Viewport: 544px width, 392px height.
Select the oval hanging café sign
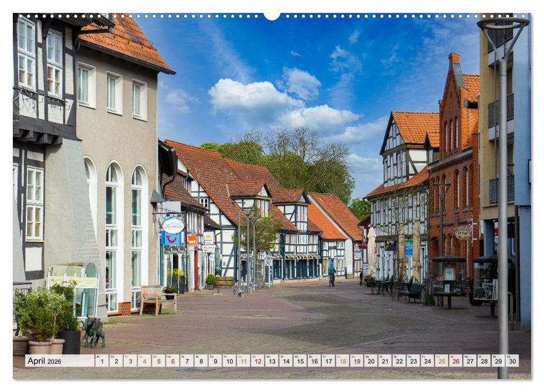click(173, 226)
